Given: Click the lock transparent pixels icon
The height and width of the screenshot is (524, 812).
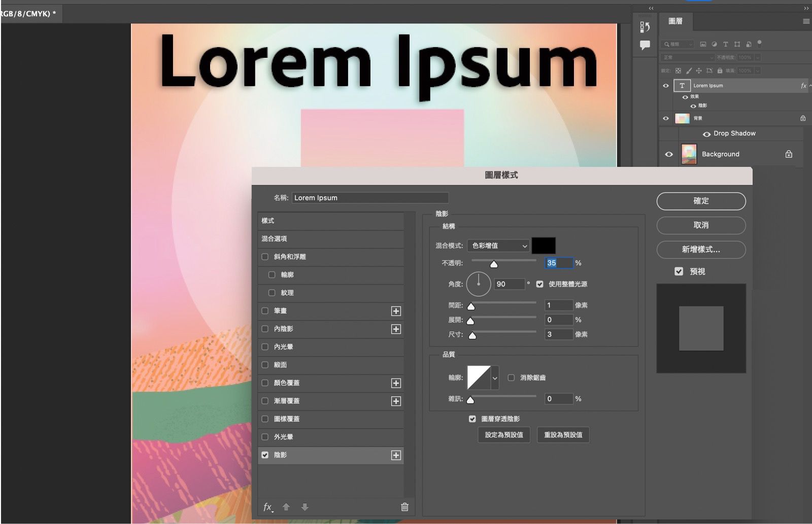Looking at the screenshot, I should 678,71.
